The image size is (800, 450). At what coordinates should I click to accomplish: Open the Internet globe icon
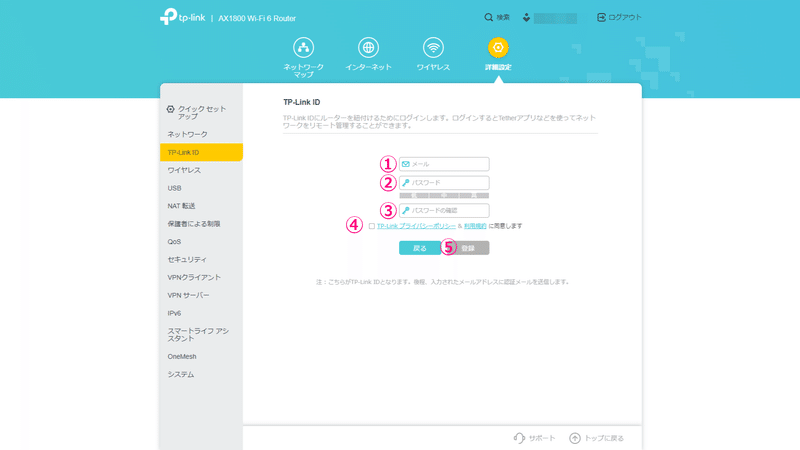coord(368,47)
